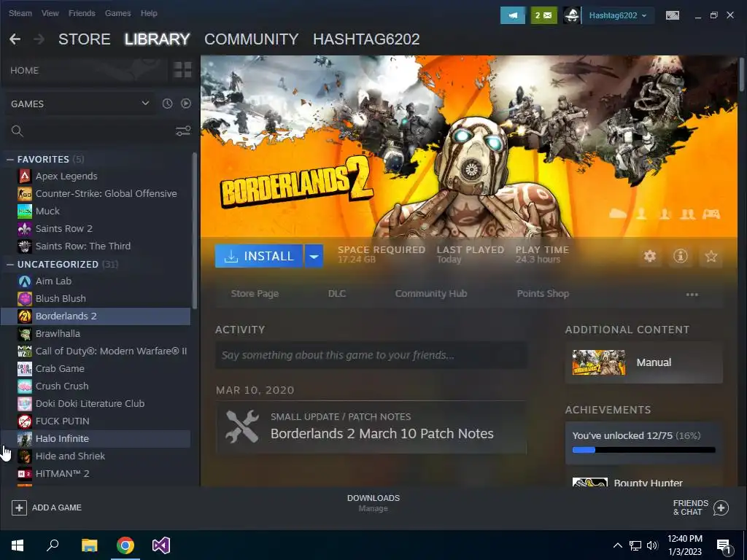Open Borderlands 2 game info icon

click(681, 256)
